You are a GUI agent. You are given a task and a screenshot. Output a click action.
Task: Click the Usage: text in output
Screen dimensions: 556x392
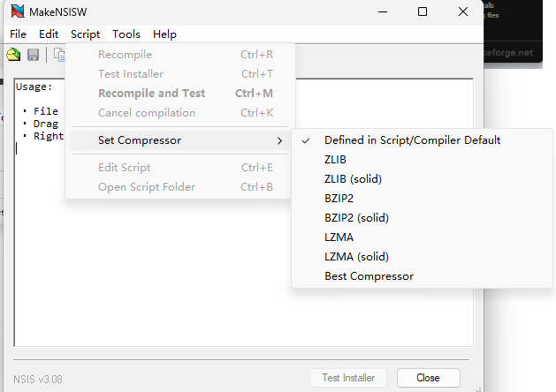[34, 87]
